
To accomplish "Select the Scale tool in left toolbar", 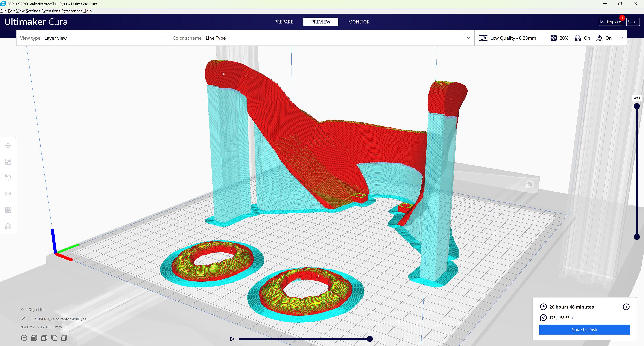I will pyautogui.click(x=8, y=162).
